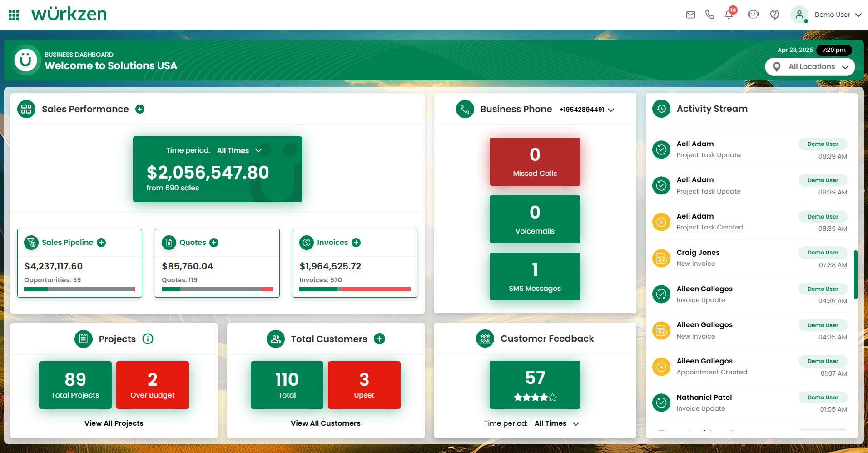Screen dimensions: 868x453
Task: Click the View All Projects link
Action: point(114,423)
